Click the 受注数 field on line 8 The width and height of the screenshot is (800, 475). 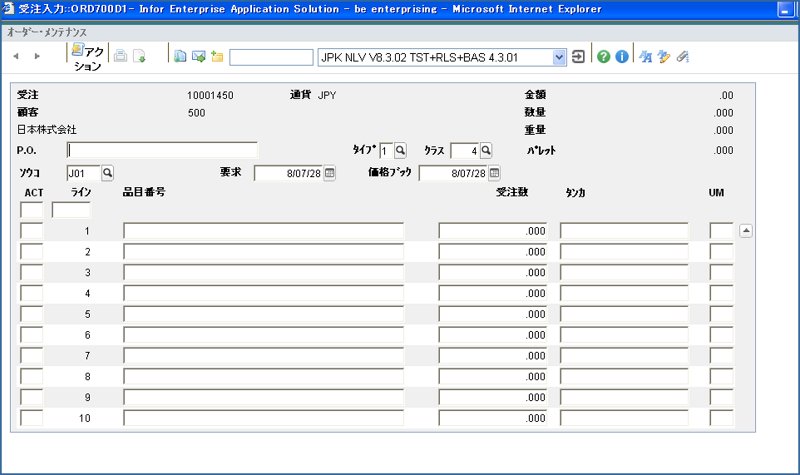[493, 377]
